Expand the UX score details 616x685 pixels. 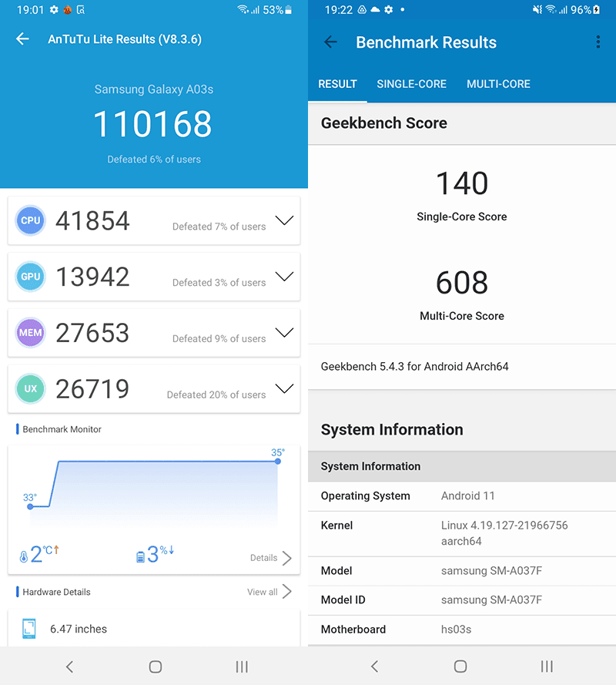(x=284, y=388)
